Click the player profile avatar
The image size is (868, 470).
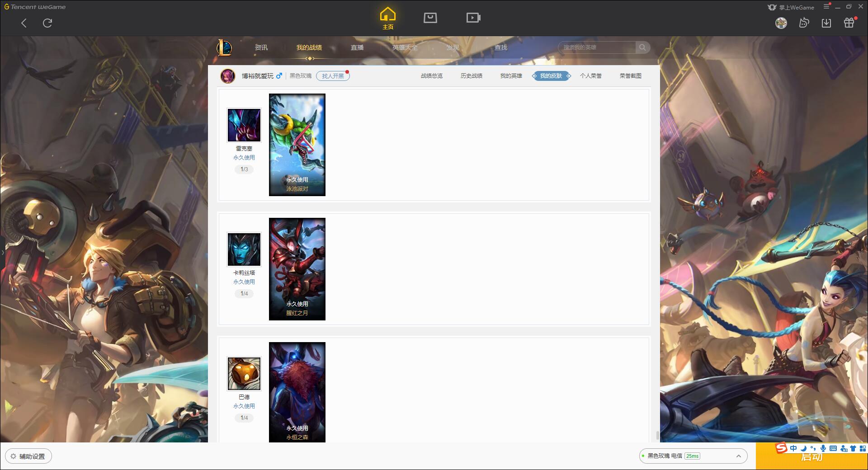pos(228,76)
